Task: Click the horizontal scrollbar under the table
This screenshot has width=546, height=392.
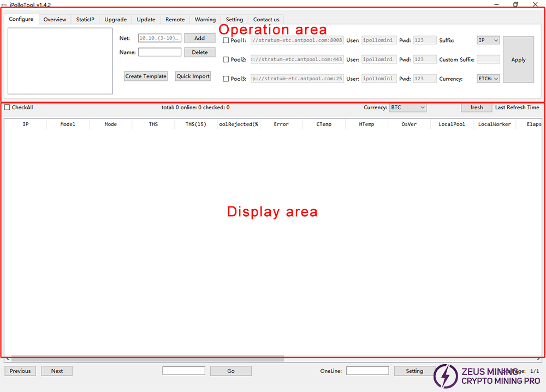Action: [x=147, y=359]
